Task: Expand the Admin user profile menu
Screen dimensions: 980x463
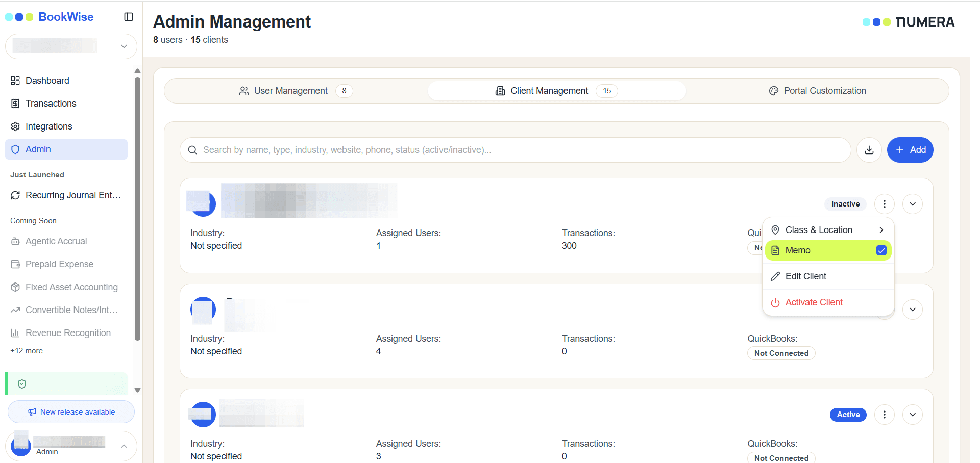Action: click(x=71, y=446)
